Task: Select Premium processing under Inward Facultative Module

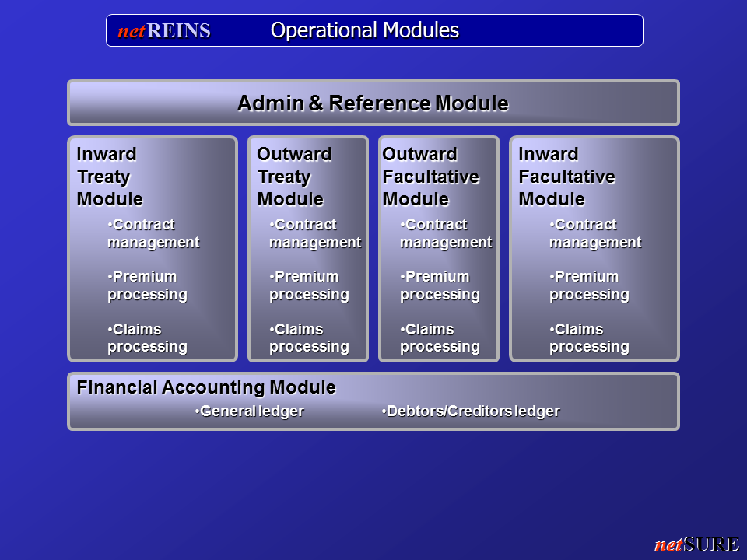Action: coord(589,285)
